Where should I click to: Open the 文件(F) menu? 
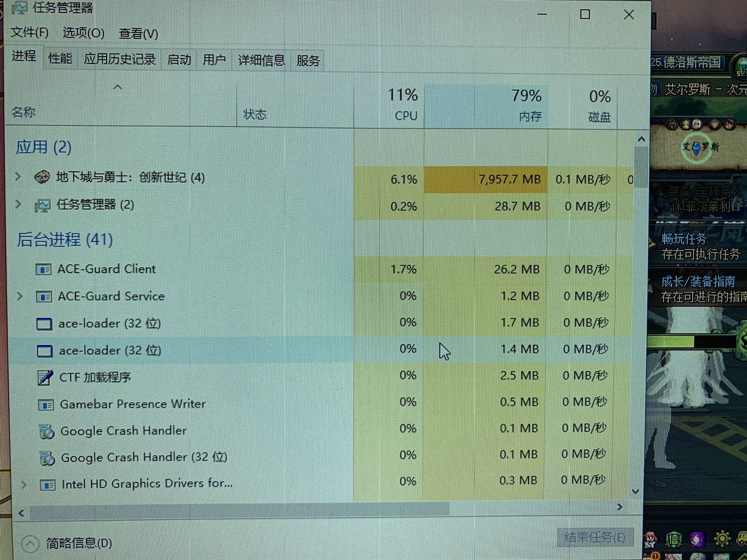pyautogui.click(x=29, y=33)
